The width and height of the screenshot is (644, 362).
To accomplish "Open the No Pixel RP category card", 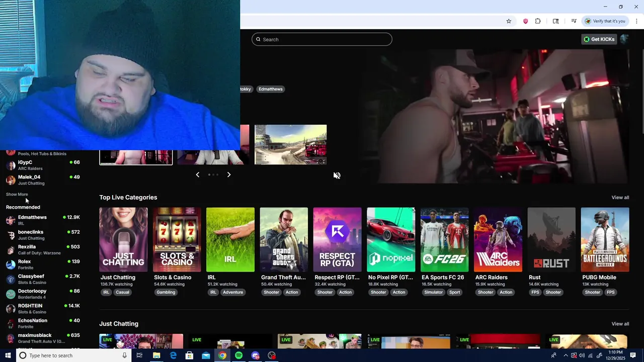I will (391, 240).
